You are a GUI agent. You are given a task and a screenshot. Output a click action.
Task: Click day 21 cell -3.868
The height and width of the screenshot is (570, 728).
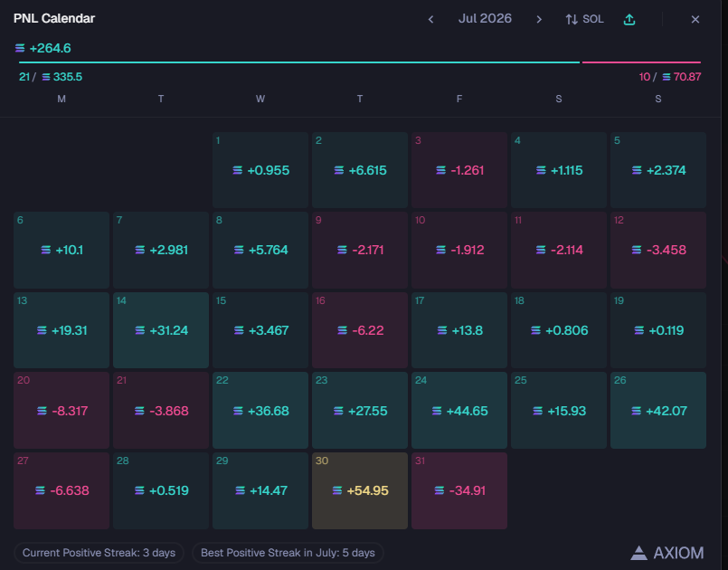pyautogui.click(x=161, y=410)
